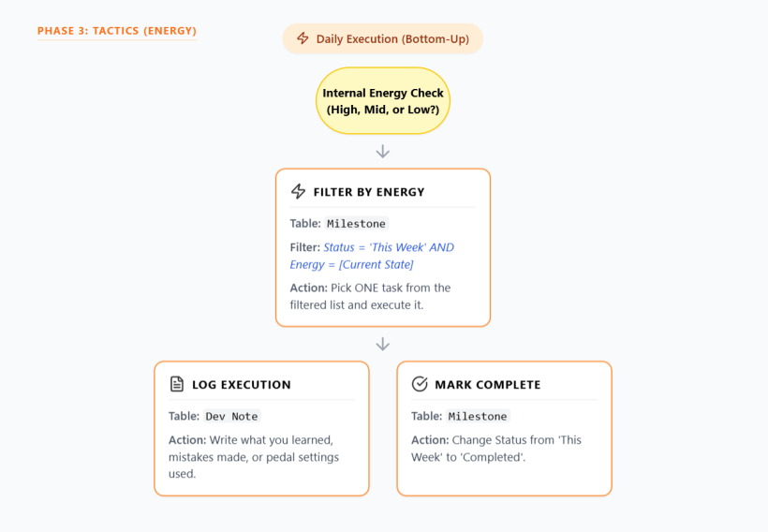
Task: Click the document icon beside Log Execution
Action: point(177,384)
